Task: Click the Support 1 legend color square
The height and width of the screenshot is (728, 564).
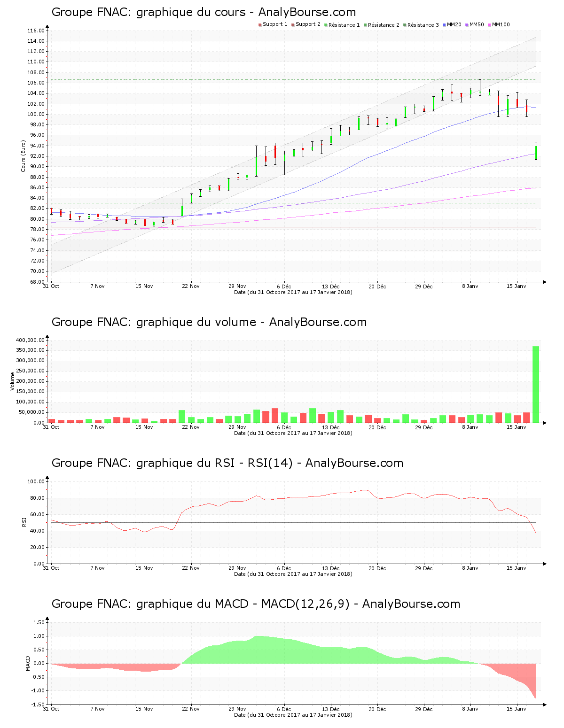Action: 260,25
